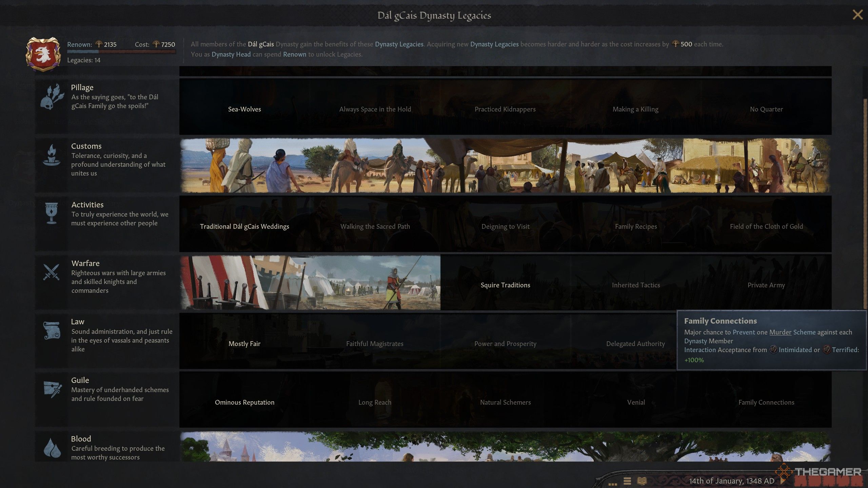Screen dimensions: 868x488
Task: Open the encyclopedia book icon
Action: pos(642,481)
